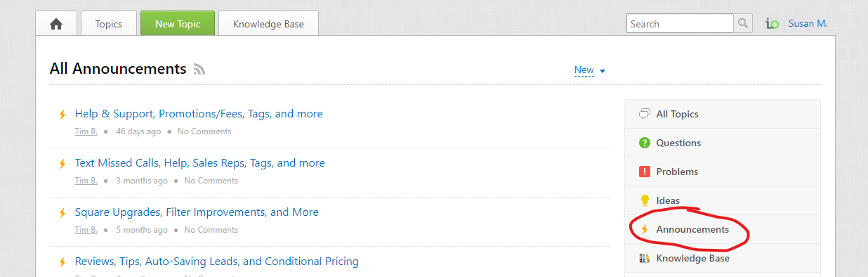
Task: Expand the sort arrow beside New
Action: (x=603, y=71)
